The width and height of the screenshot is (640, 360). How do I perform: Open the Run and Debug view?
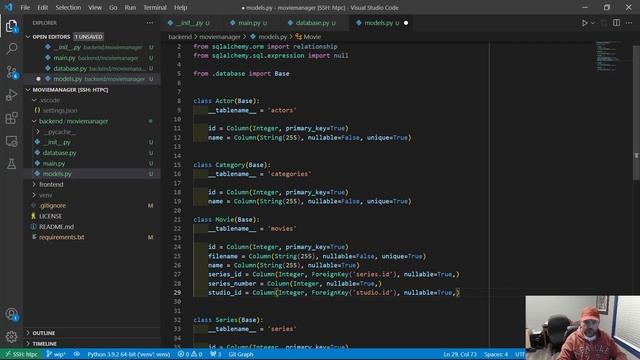(x=11, y=95)
